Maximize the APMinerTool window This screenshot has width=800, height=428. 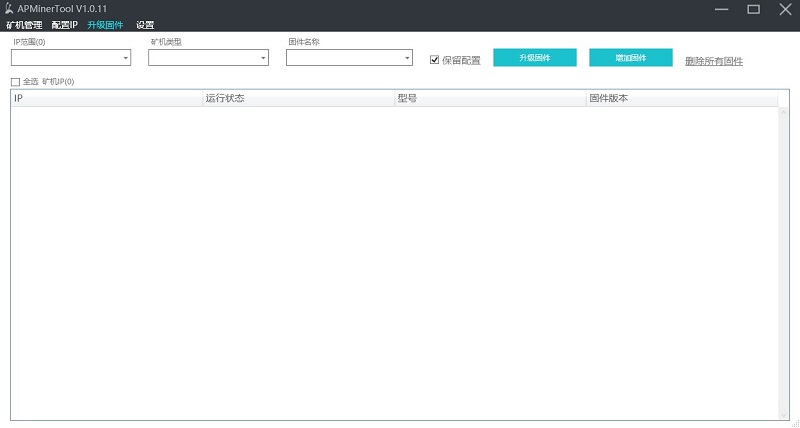tap(753, 9)
